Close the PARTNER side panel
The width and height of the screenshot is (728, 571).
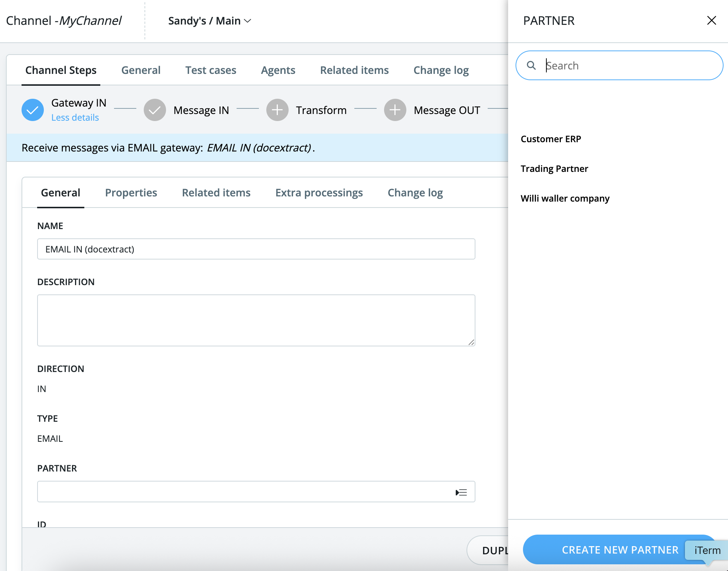711,20
